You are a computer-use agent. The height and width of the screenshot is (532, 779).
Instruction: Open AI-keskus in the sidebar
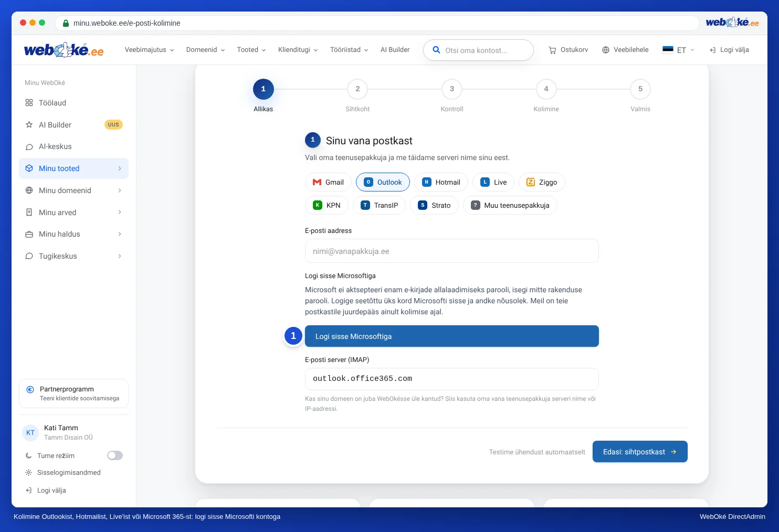pyautogui.click(x=73, y=146)
